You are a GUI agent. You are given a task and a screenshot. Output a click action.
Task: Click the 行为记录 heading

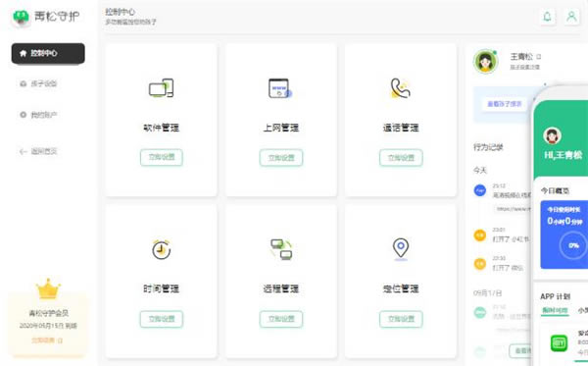coord(488,147)
